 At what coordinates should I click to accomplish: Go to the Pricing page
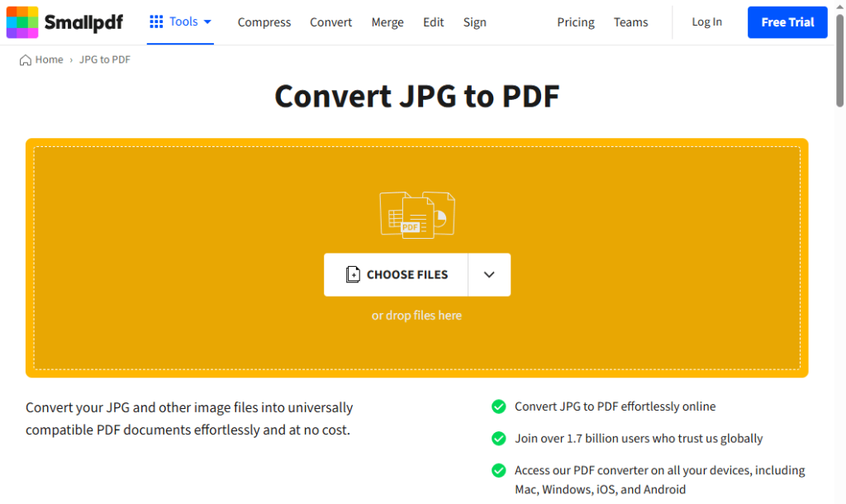point(576,22)
